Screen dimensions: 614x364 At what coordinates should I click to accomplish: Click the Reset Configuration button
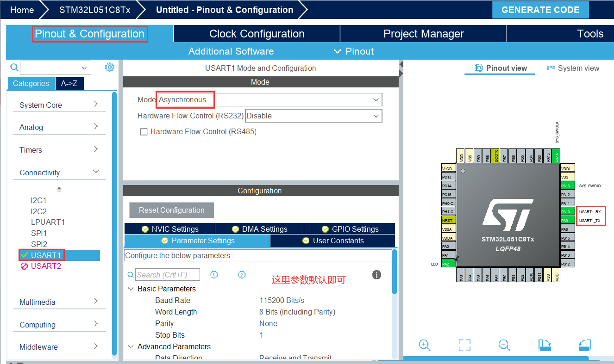[172, 210]
